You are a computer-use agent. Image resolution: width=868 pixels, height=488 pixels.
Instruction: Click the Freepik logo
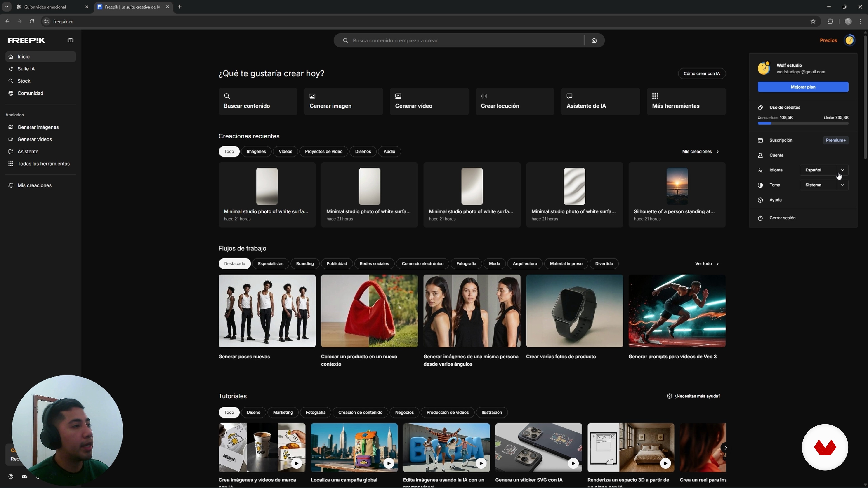[x=27, y=40]
